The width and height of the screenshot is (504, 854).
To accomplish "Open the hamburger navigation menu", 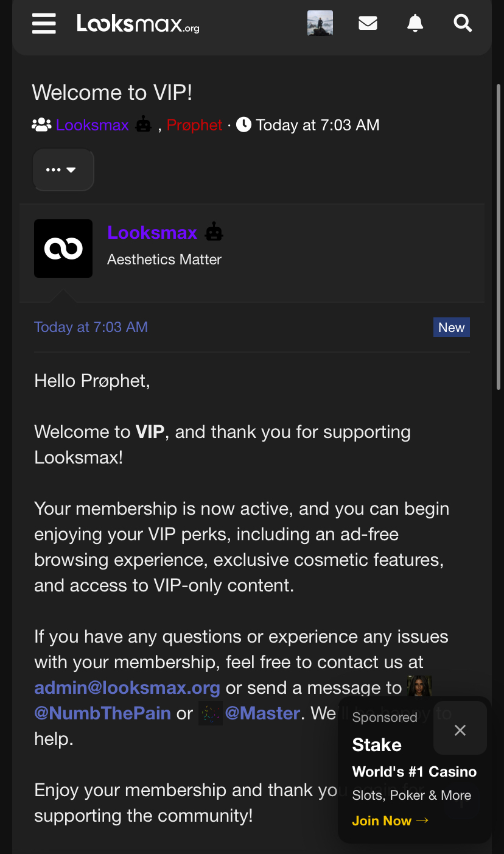I will point(44,24).
